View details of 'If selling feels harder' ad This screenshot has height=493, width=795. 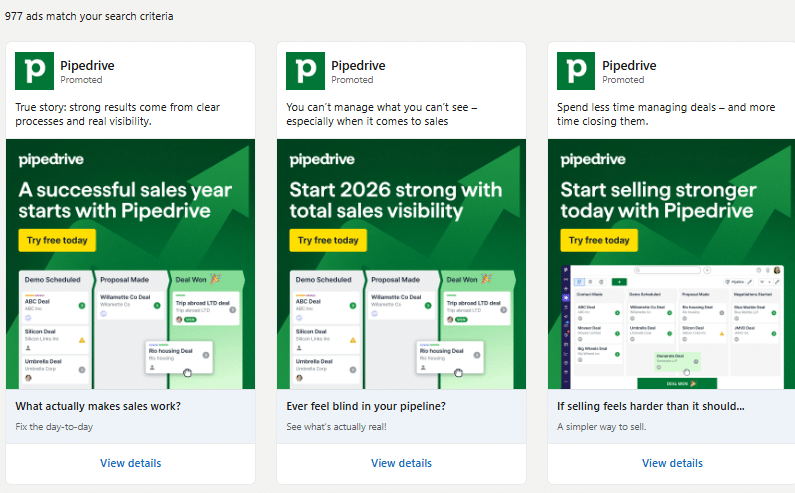[672, 463]
